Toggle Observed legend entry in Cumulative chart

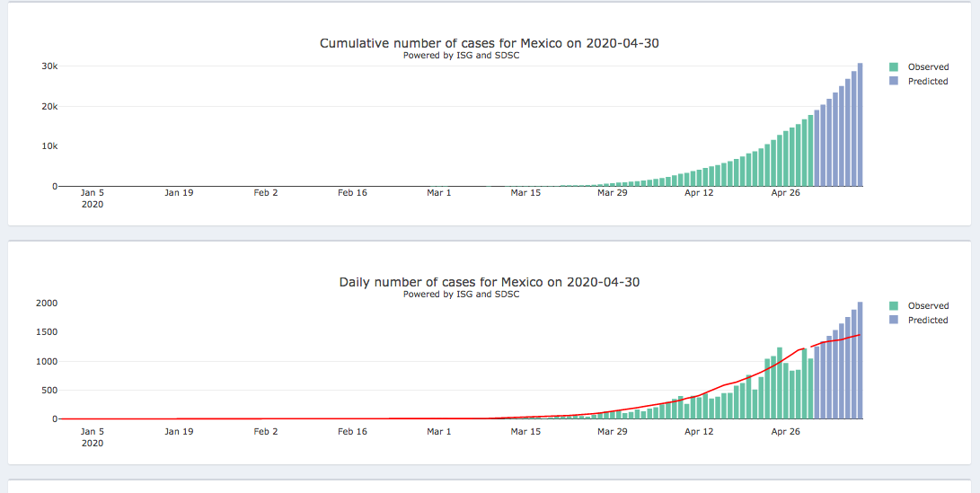pos(927,67)
